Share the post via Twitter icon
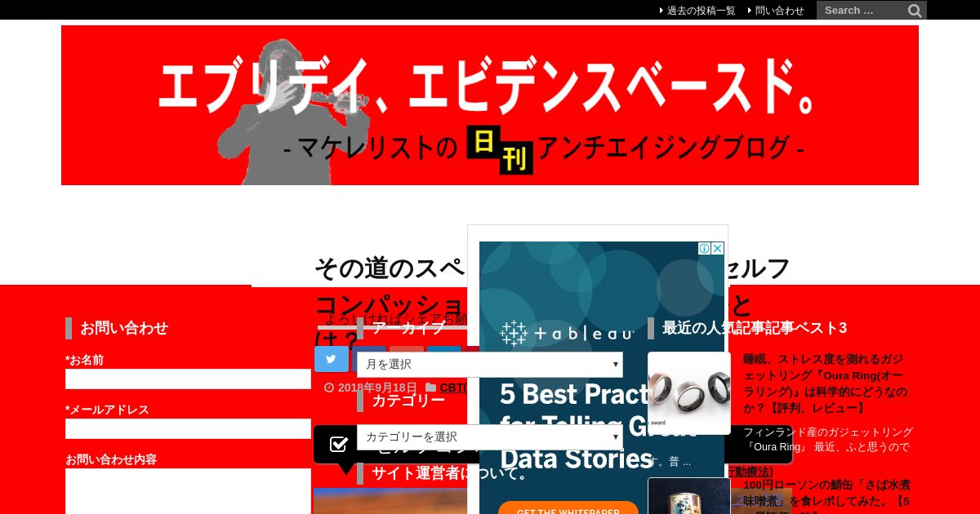Image resolution: width=980 pixels, height=514 pixels. 332,359
